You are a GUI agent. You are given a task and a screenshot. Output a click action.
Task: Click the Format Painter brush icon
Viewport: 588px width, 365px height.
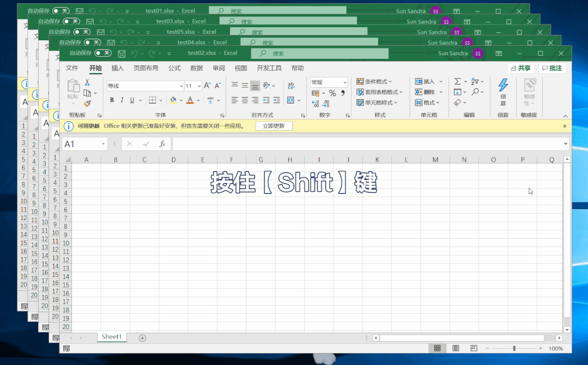(x=87, y=104)
